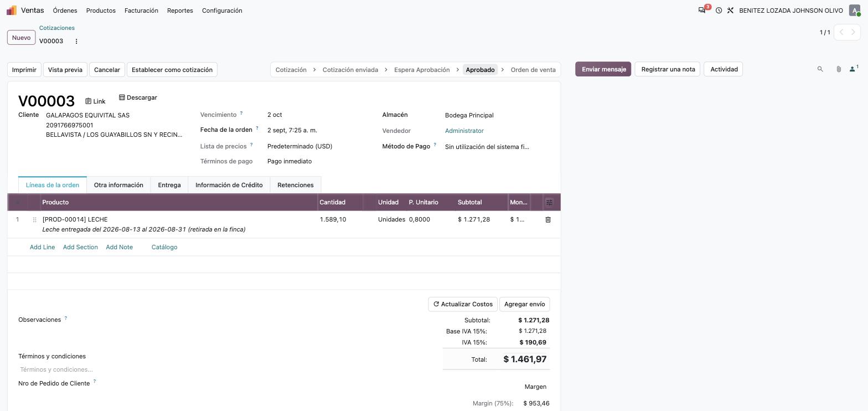Click Registrar una nota
Screen dimensions: 868x411
(x=668, y=69)
